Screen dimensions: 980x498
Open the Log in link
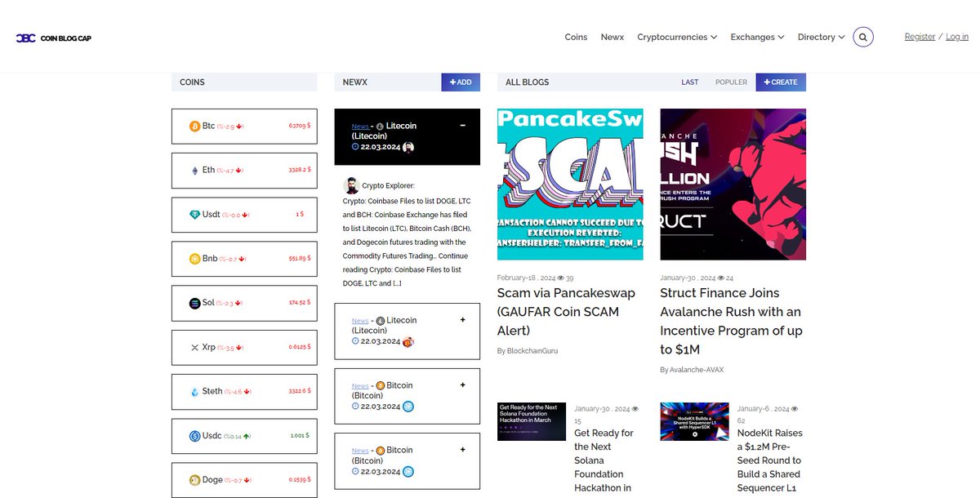[x=957, y=37]
